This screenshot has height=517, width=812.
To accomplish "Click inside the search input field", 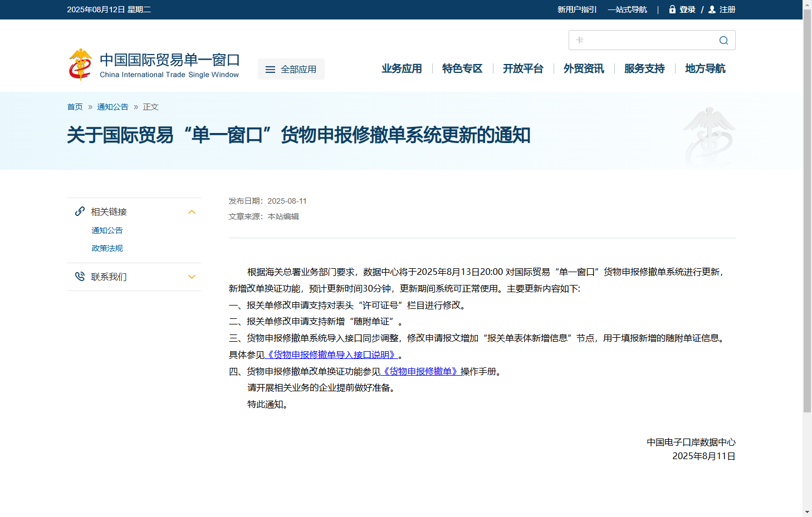I will point(640,40).
